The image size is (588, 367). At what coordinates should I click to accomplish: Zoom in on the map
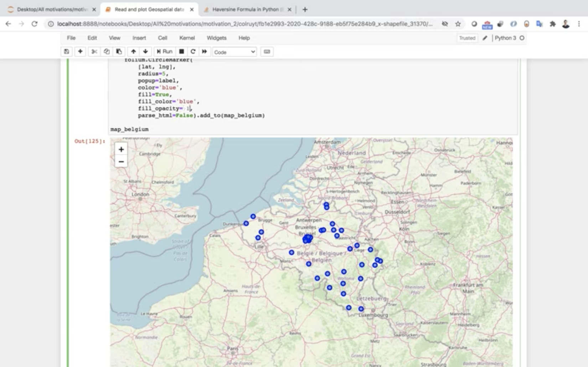(121, 149)
